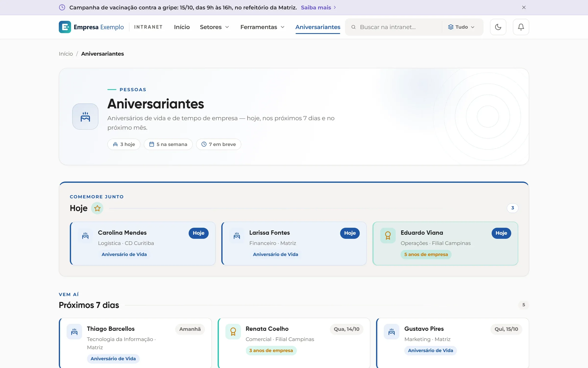Click Hoje badge on Carolina Mendes card
This screenshot has width=588, height=368.
click(198, 233)
